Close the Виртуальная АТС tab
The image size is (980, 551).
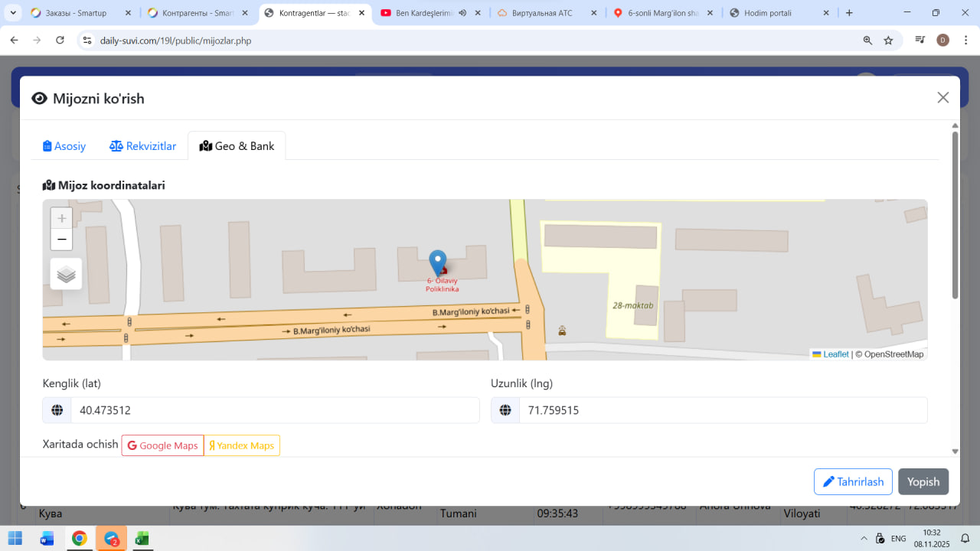[593, 13]
